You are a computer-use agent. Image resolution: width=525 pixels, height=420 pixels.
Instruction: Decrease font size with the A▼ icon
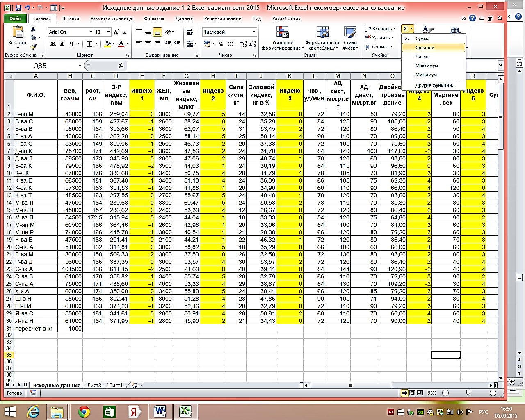(125, 32)
